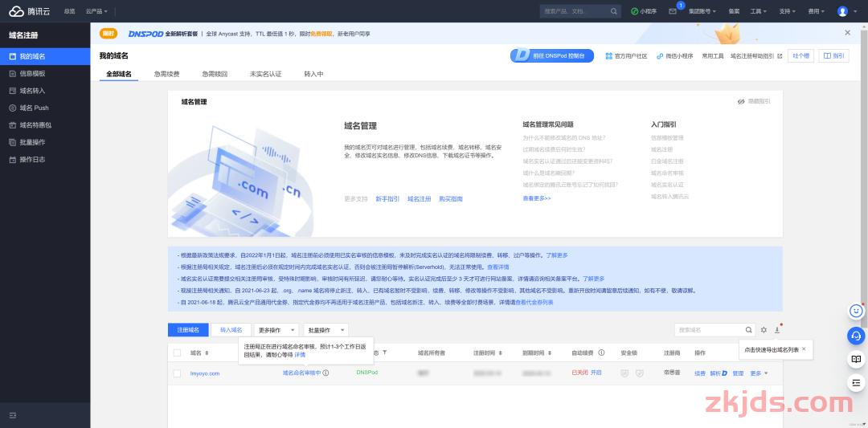
Task: Select all domains header checkbox
Action: tap(177, 353)
